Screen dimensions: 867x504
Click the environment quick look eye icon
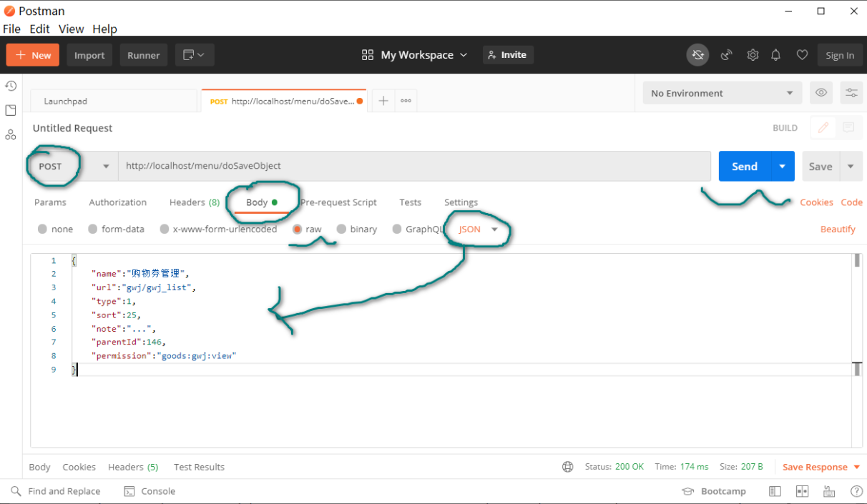pos(821,93)
